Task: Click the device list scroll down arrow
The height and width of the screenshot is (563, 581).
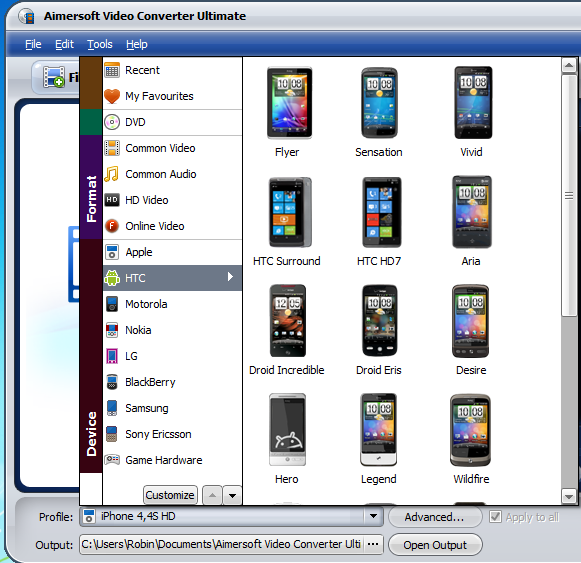Action: (x=569, y=496)
